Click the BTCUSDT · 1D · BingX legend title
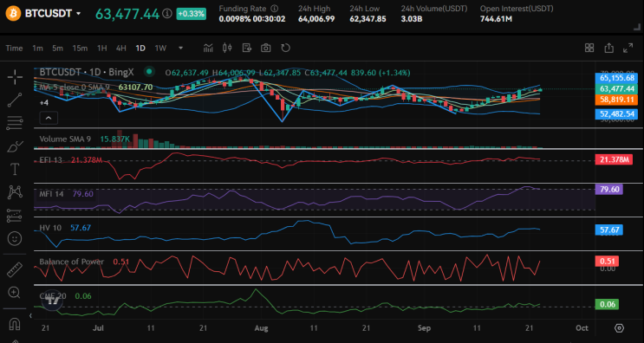 87,72
